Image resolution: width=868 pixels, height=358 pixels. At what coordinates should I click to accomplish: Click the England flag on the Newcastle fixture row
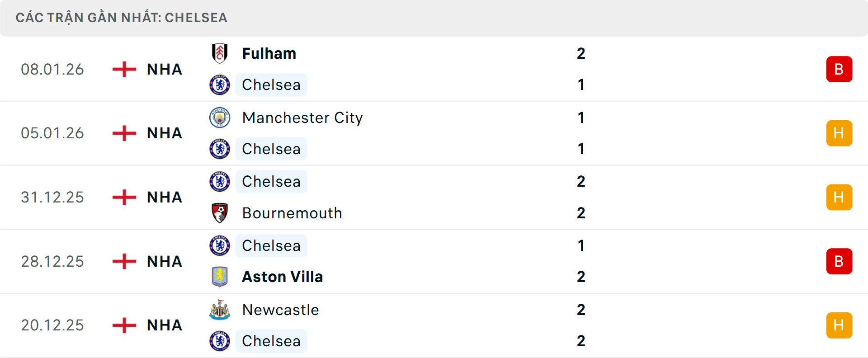(123, 325)
